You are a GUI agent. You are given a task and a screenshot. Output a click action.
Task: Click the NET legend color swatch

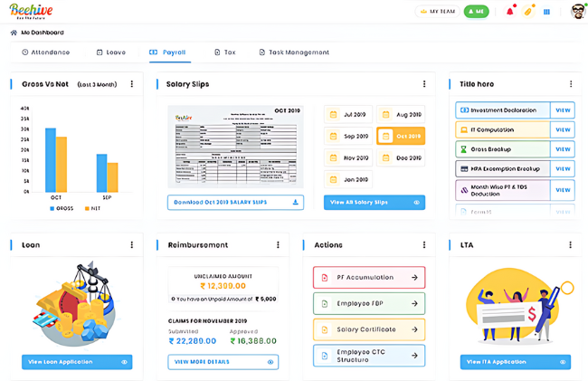coord(88,208)
